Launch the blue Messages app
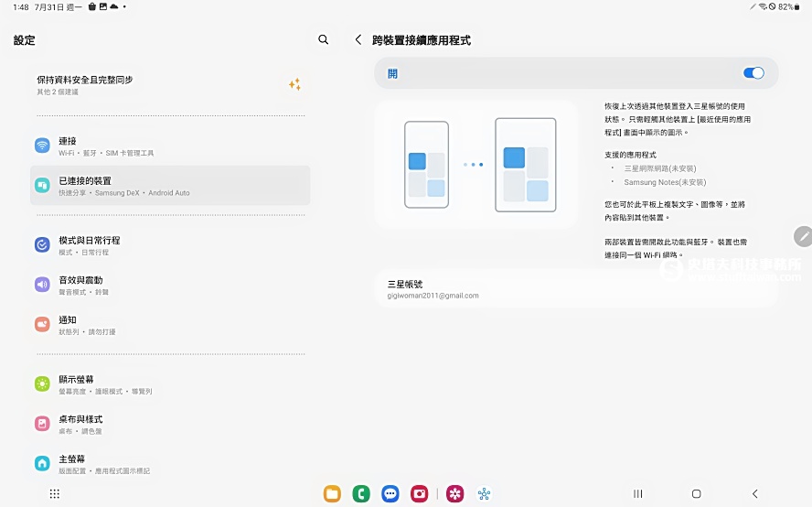Image resolution: width=812 pixels, height=507 pixels. click(x=390, y=493)
